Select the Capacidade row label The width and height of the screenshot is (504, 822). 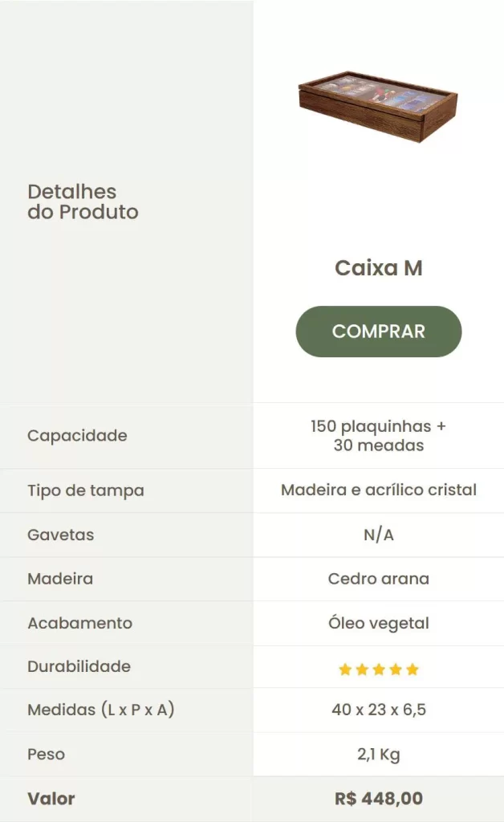(x=77, y=436)
